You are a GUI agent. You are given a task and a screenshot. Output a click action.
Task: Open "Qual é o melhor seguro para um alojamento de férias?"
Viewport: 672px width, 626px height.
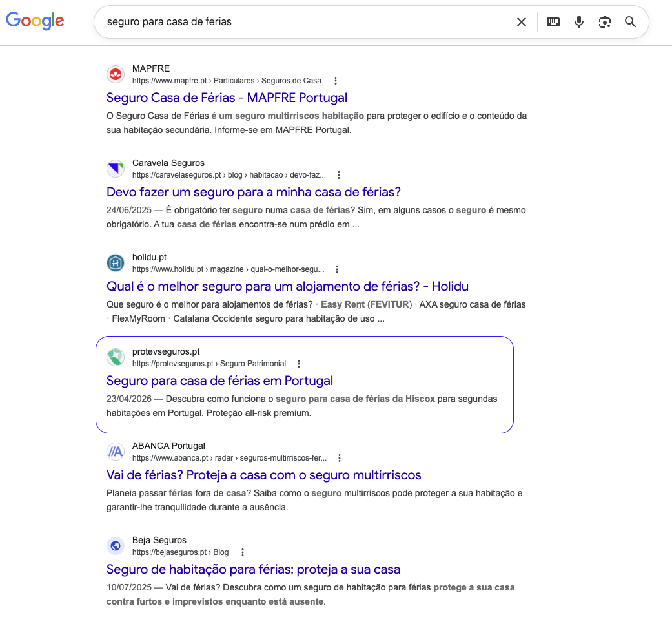coord(287,286)
